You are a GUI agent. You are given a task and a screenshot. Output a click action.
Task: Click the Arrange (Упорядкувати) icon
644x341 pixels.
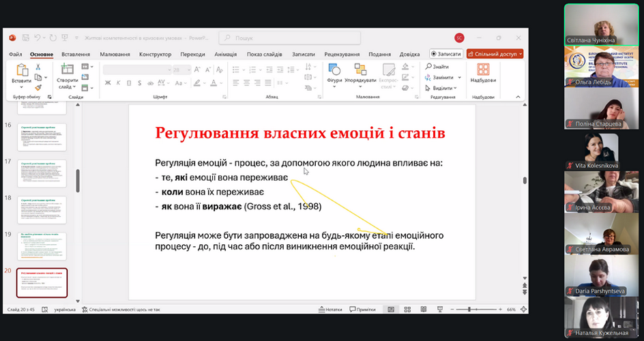coord(360,70)
